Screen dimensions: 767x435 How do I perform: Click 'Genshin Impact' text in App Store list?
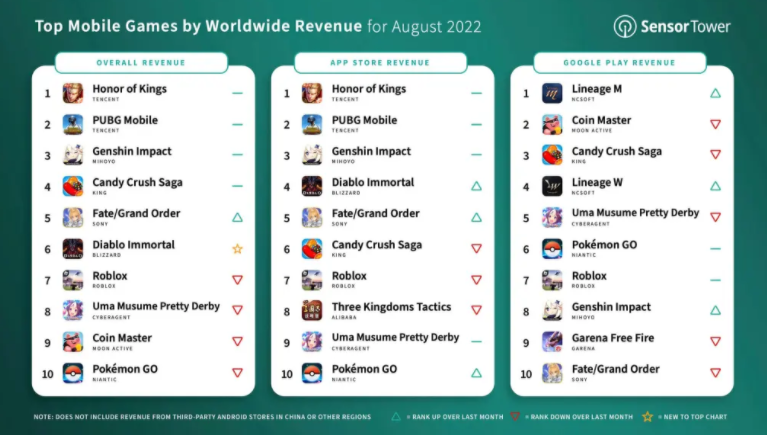click(x=371, y=151)
